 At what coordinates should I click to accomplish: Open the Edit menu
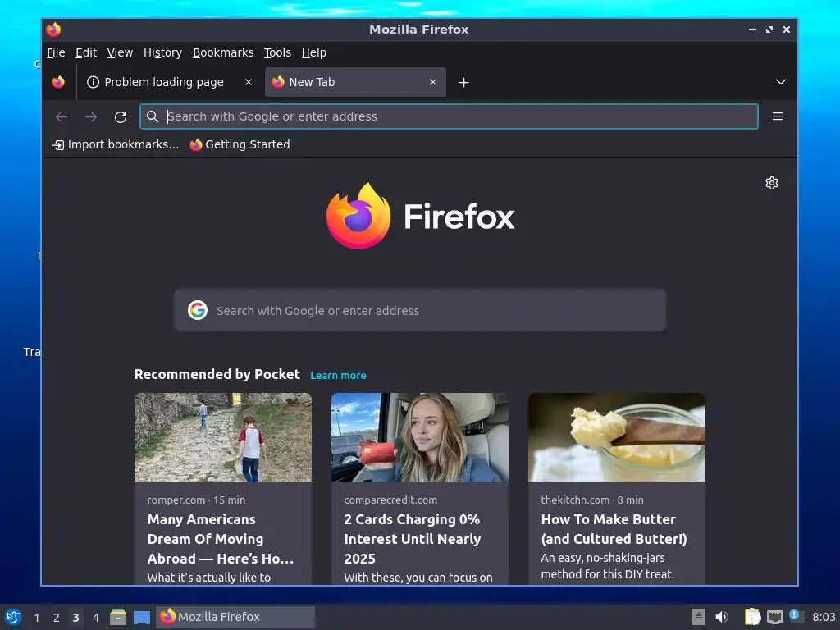point(85,52)
